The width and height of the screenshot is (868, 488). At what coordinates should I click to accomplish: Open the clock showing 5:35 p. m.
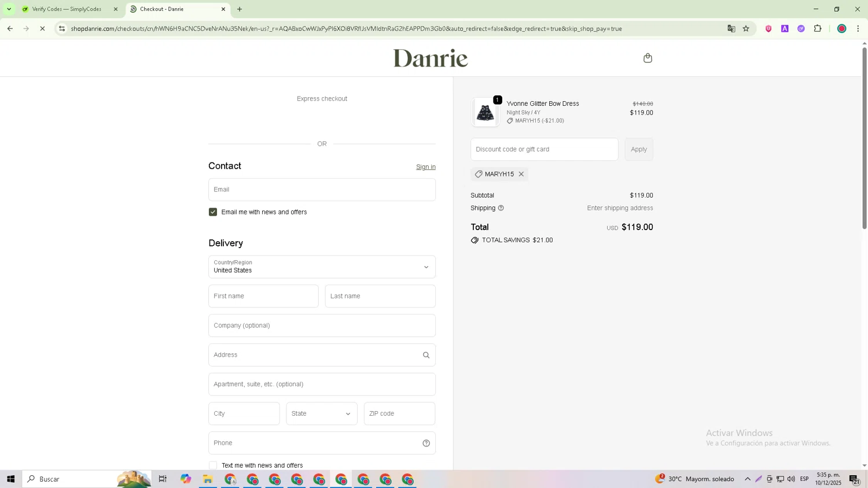pyautogui.click(x=828, y=479)
